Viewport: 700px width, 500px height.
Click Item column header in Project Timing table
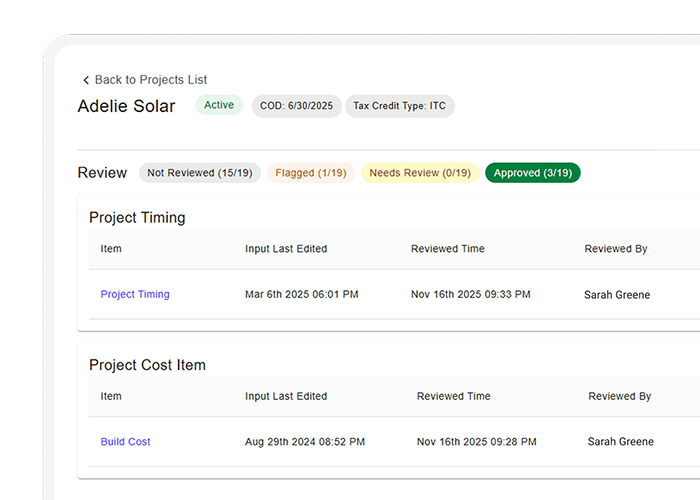pos(111,249)
